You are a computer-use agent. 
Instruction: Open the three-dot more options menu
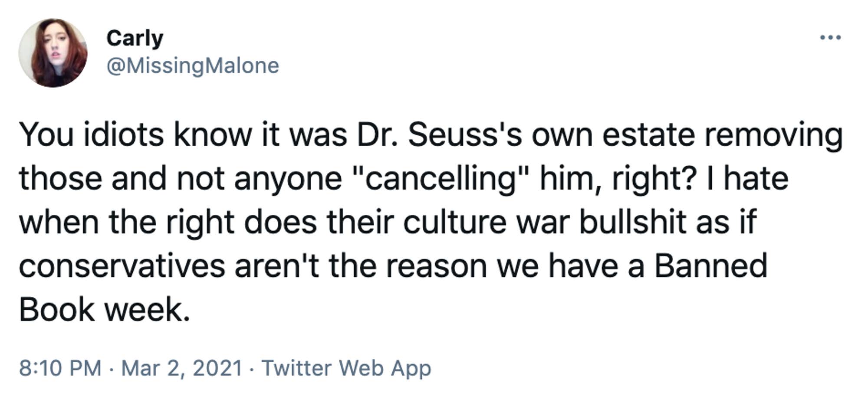830,38
